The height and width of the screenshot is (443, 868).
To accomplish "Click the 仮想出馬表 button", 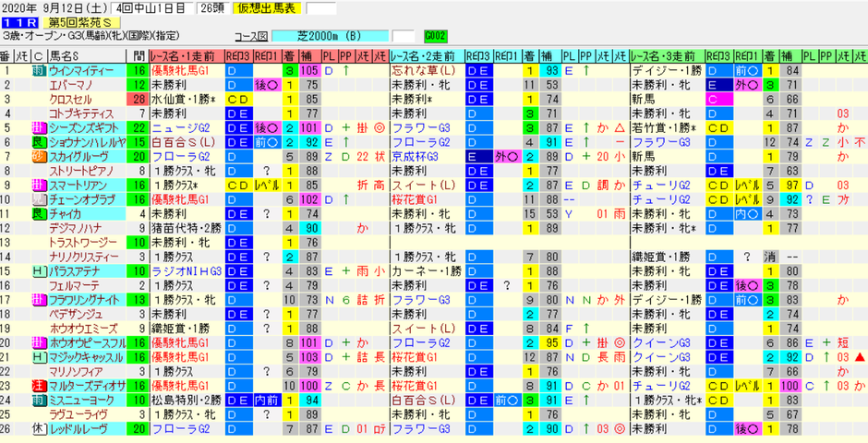I will (x=275, y=7).
